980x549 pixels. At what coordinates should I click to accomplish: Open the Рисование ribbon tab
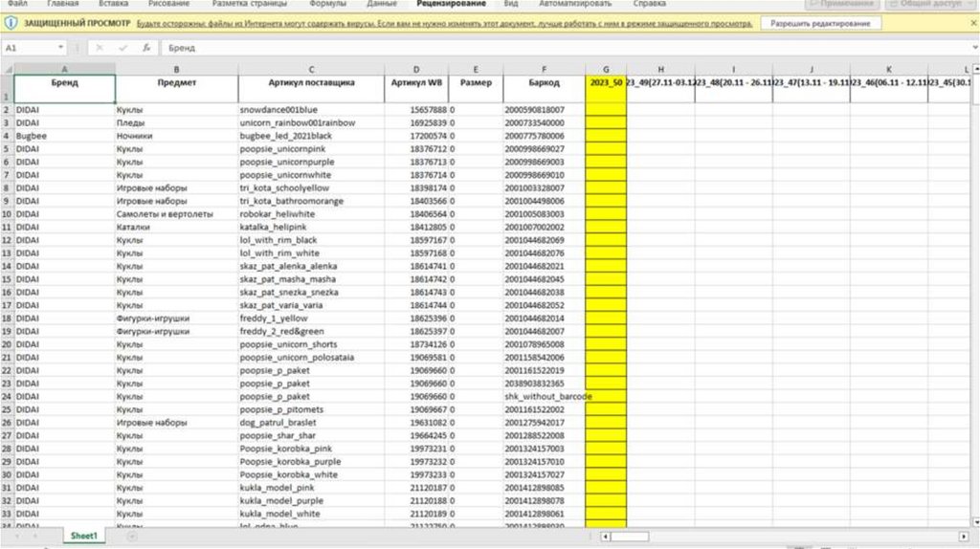click(x=168, y=4)
